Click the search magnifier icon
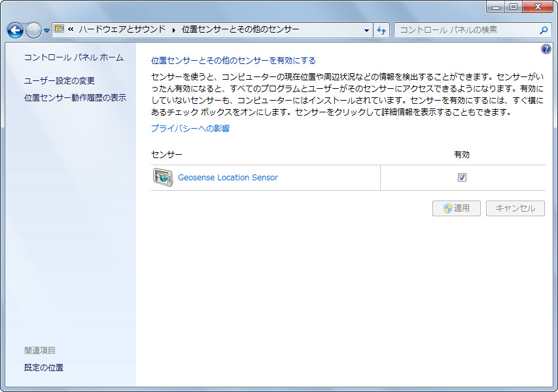 [x=544, y=30]
